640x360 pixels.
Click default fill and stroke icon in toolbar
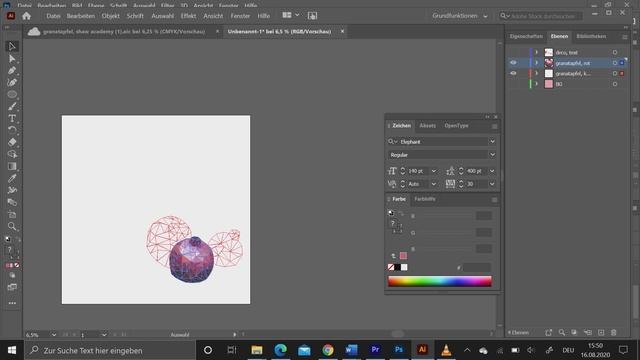[x=7, y=239]
